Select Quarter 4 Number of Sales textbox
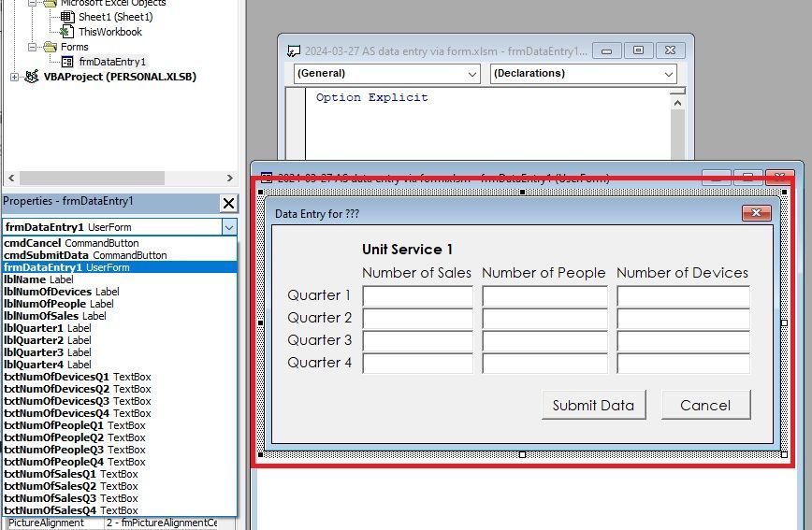This screenshot has width=812, height=530. click(417, 364)
